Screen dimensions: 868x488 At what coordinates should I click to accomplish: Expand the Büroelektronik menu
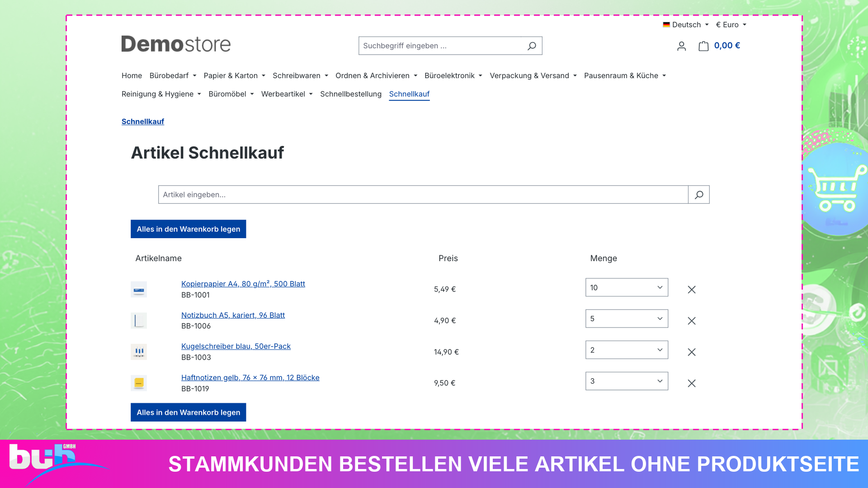[453, 76]
